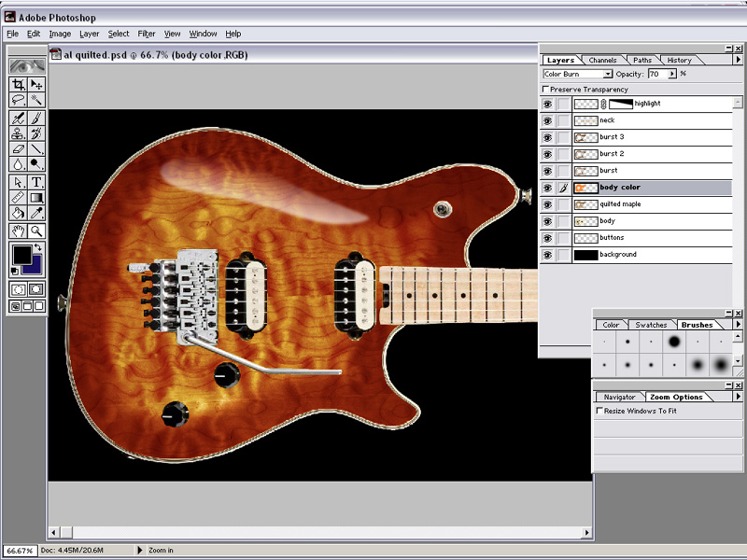Open the Filter menu

coord(146,34)
